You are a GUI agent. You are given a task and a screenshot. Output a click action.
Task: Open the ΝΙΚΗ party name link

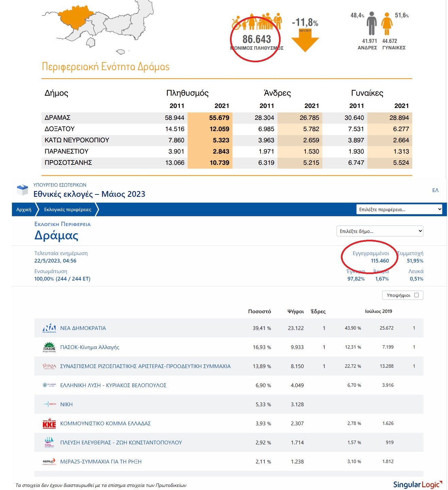pyautogui.click(x=66, y=405)
